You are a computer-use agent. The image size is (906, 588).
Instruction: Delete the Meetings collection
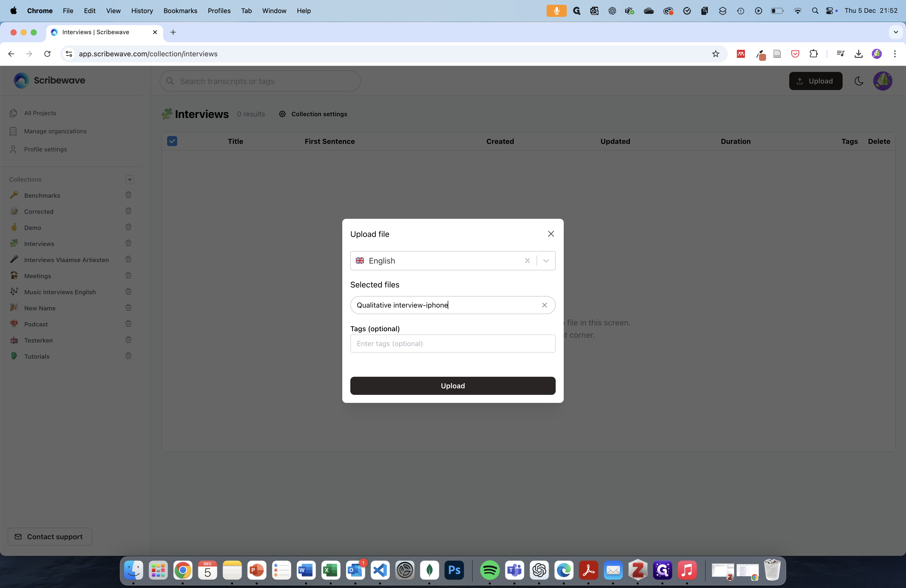pyautogui.click(x=128, y=275)
